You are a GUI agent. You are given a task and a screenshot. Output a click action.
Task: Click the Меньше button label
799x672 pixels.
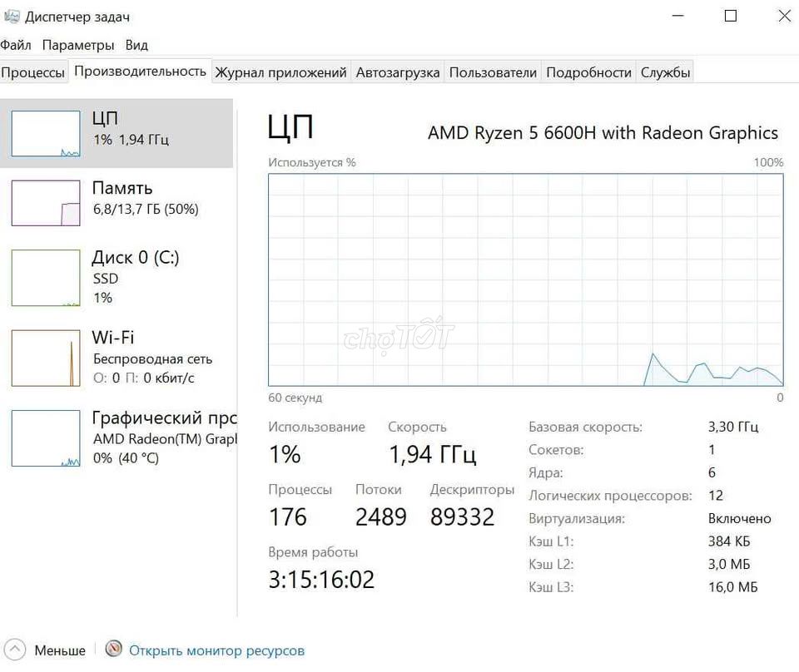(60, 650)
